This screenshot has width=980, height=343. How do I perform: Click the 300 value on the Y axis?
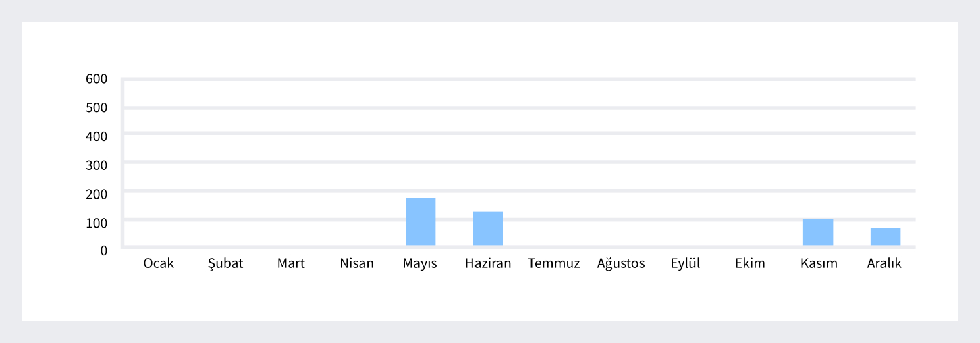pos(97,164)
